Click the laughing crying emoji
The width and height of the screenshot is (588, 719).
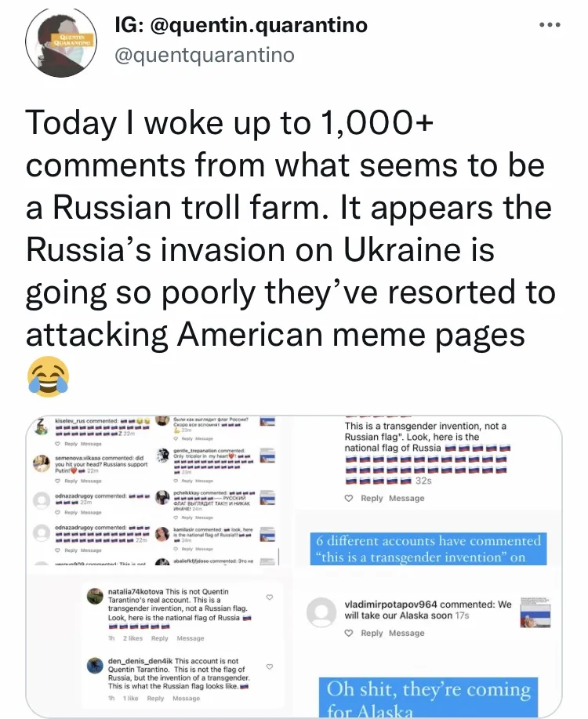point(48,375)
